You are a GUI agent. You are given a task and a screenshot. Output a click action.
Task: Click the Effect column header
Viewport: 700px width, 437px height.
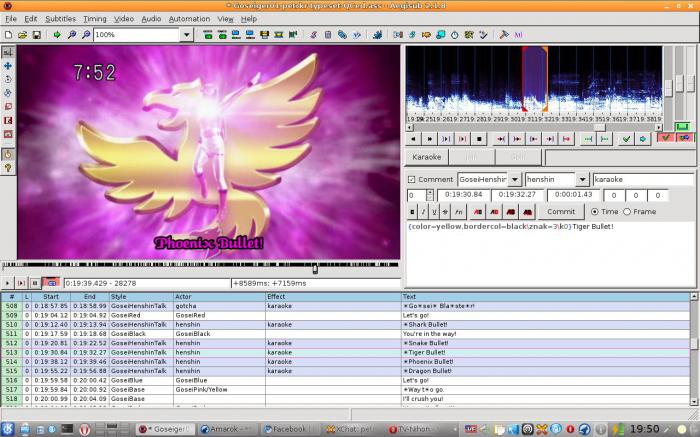[333, 296]
